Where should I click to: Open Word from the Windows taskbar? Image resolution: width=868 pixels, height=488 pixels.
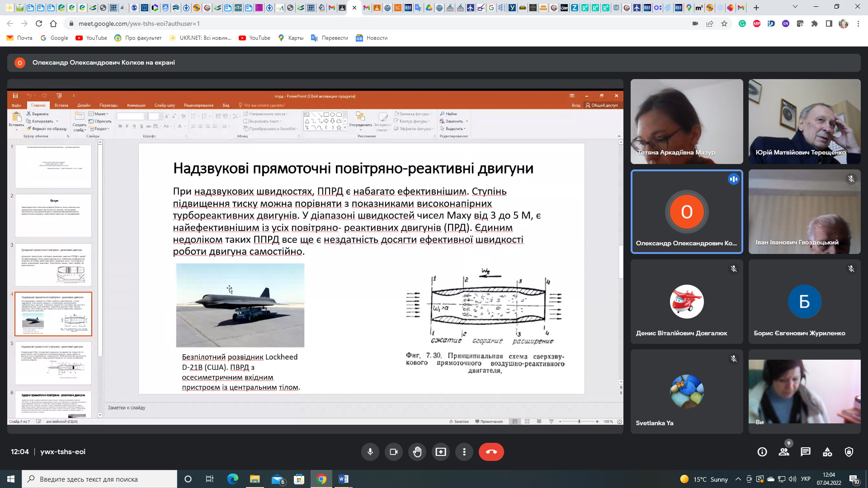click(x=343, y=479)
